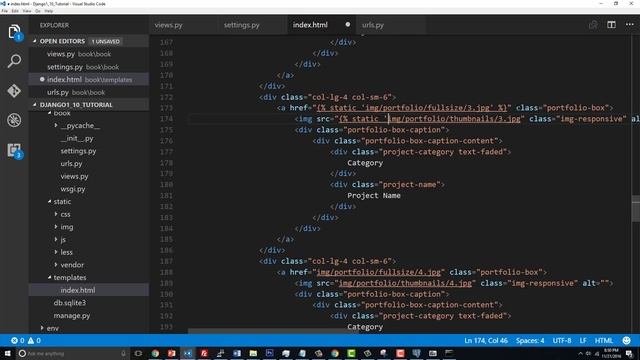The height and width of the screenshot is (360, 640).
Task: Expand the __pycache__ folder
Action: pyautogui.click(x=56, y=126)
